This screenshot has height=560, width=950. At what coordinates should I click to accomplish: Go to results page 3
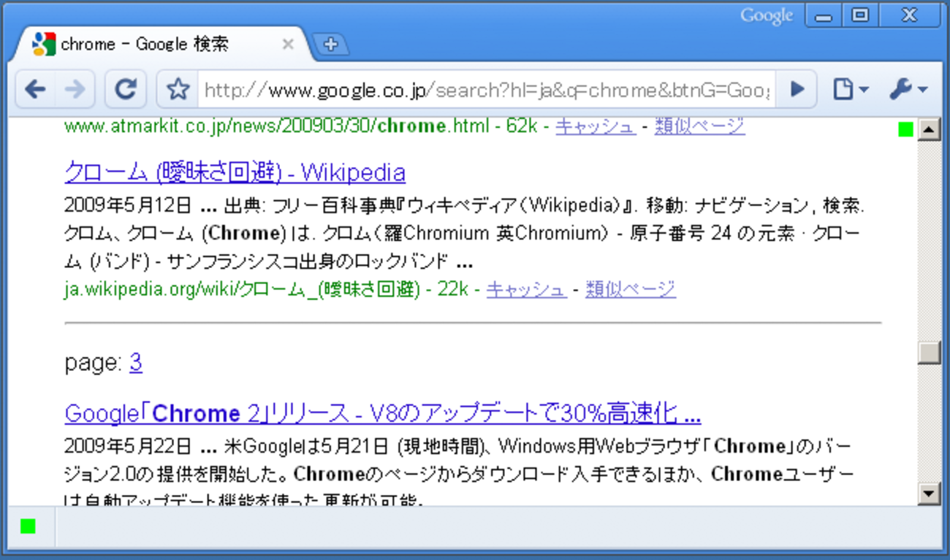[x=136, y=362]
